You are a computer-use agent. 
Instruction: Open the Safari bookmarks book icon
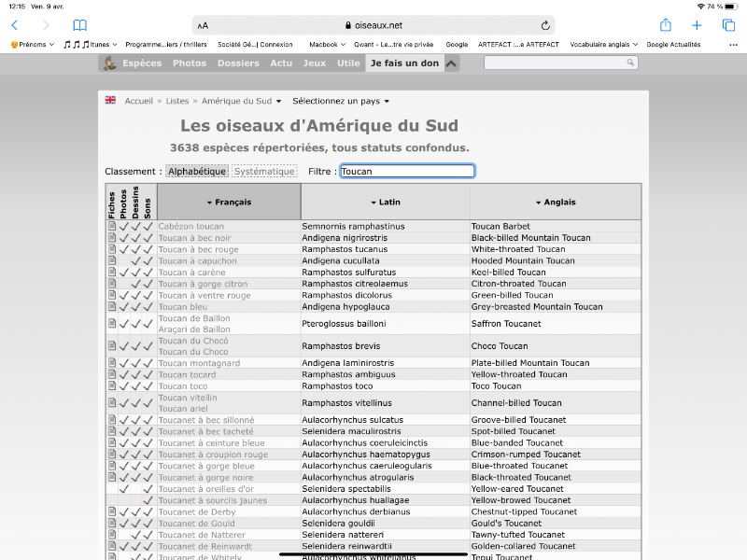[x=79, y=25]
